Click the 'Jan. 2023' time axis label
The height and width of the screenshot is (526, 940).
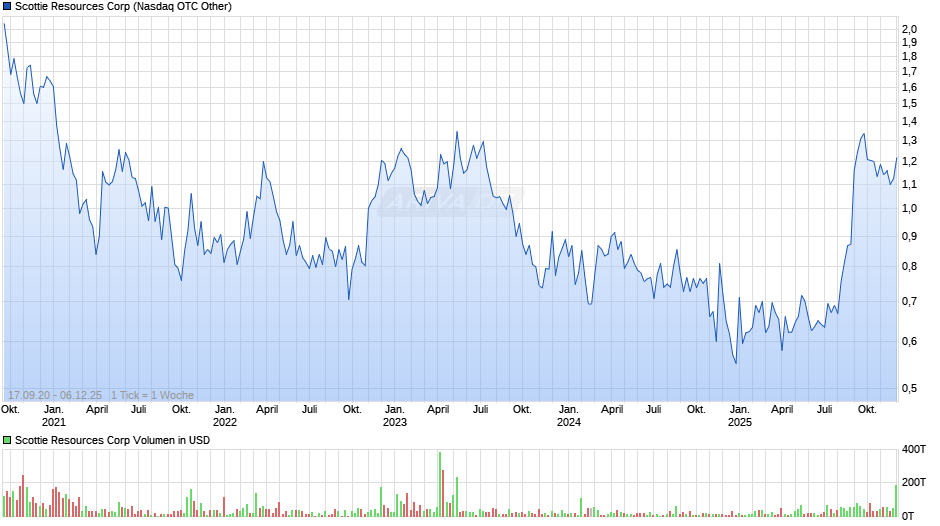click(394, 416)
